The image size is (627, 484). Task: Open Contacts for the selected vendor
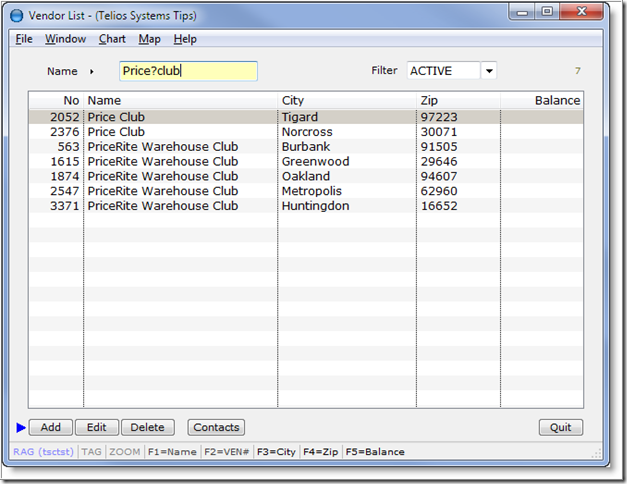click(216, 428)
